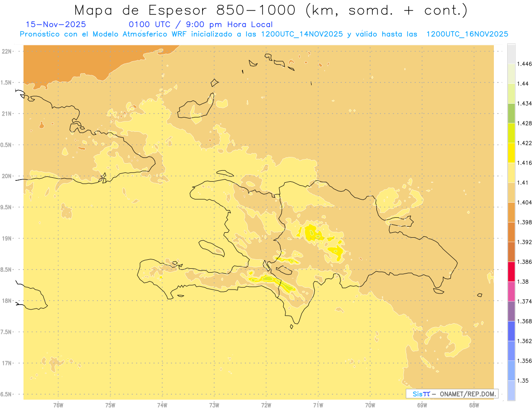This screenshot has height=411, width=532.
Task: Click the legend value '1.41'
Action: (524, 183)
